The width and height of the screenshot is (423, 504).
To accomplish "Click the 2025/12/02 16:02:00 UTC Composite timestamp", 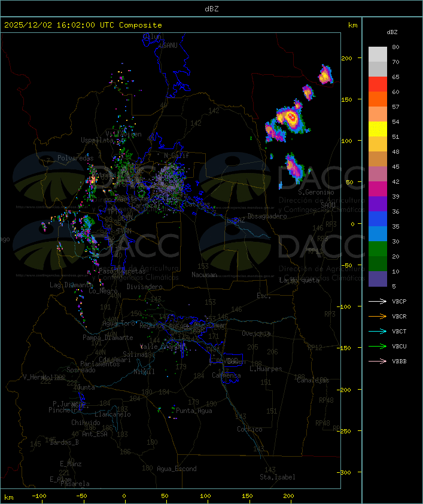I will click(x=83, y=25).
